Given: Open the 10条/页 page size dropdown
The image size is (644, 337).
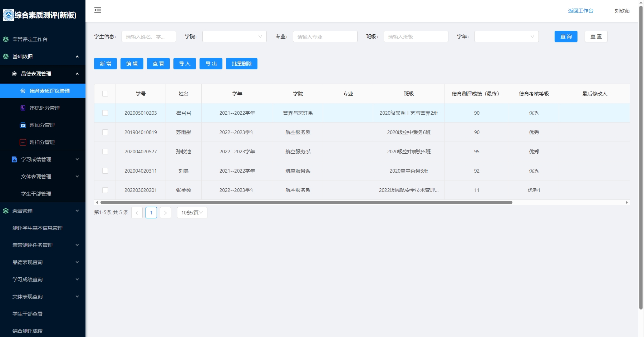Looking at the screenshot, I should (x=192, y=213).
